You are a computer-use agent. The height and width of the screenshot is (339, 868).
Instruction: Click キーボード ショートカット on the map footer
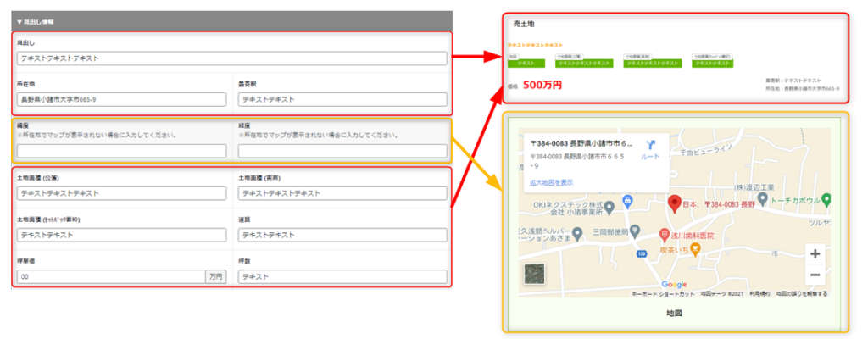(x=664, y=293)
